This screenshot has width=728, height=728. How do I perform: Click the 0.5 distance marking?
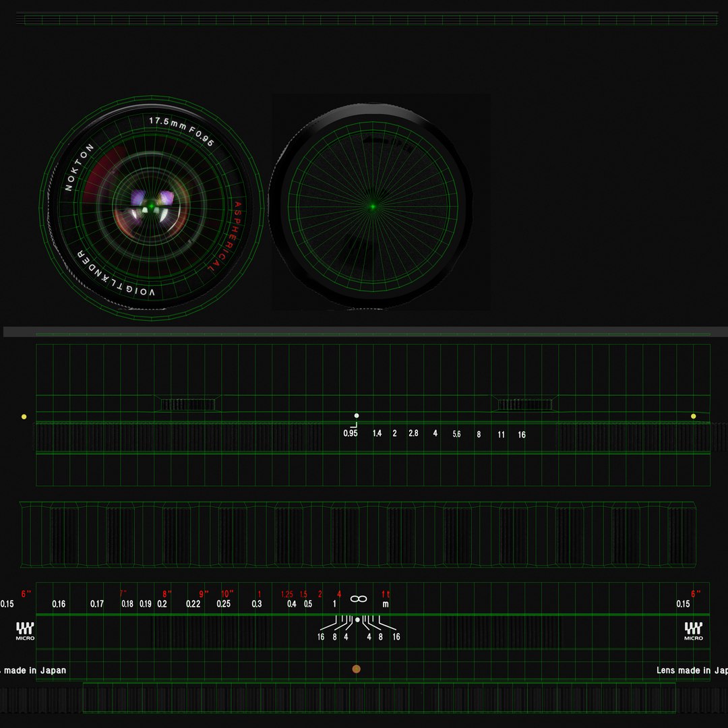308,604
